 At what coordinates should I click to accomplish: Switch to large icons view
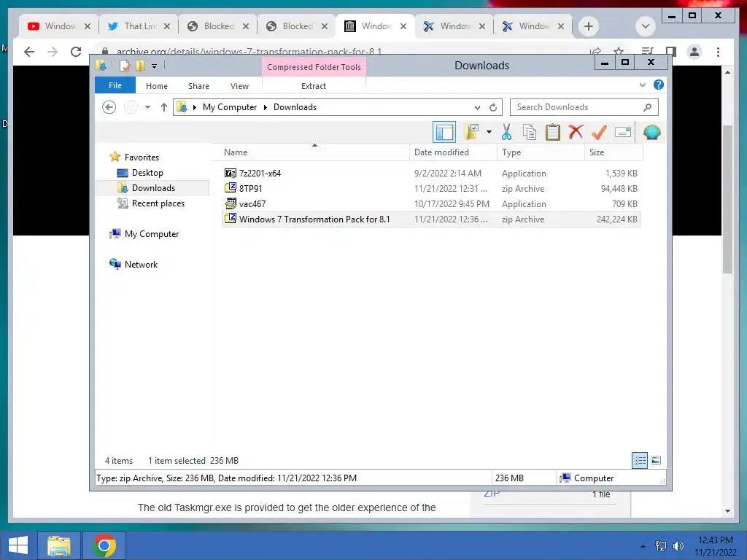pos(656,460)
